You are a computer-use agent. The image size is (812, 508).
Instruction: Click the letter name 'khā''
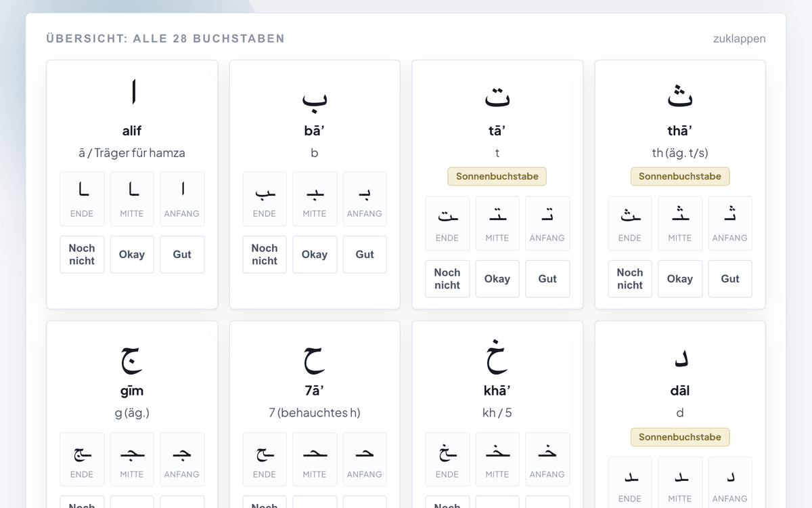(497, 391)
